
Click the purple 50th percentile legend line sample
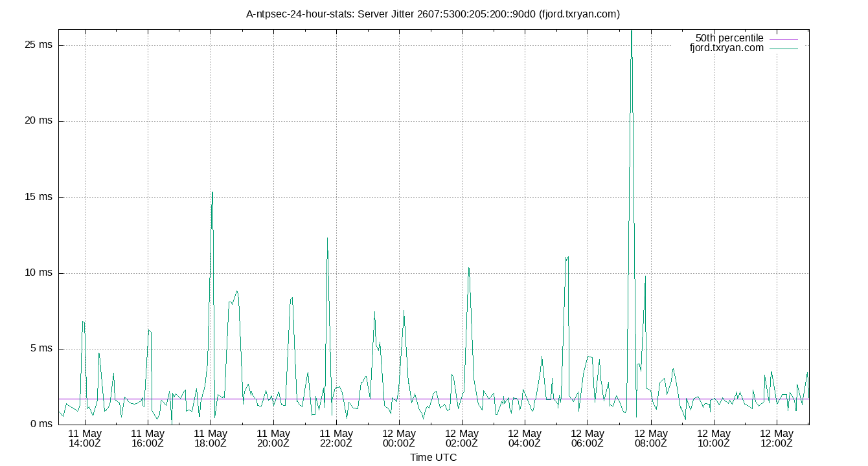(x=784, y=39)
